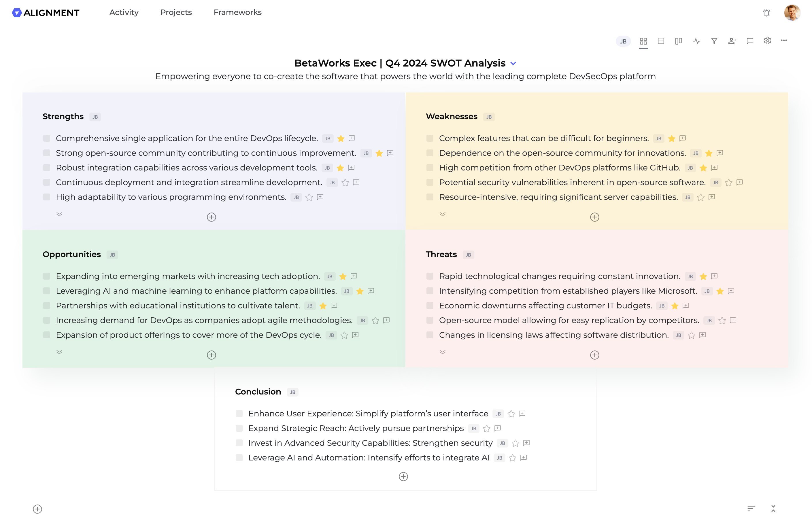812x531 pixels.
Task: Open the SWOT Analysis title dropdown
Action: coord(513,63)
